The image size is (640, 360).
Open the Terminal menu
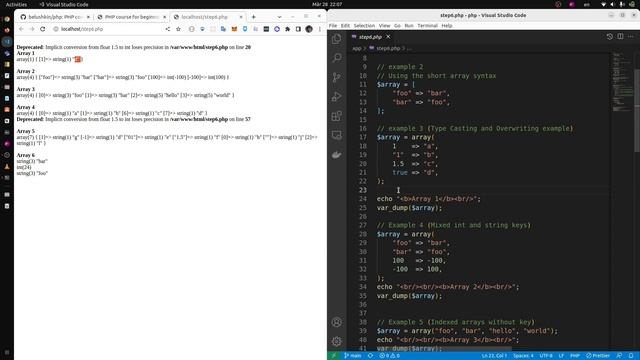point(427,26)
